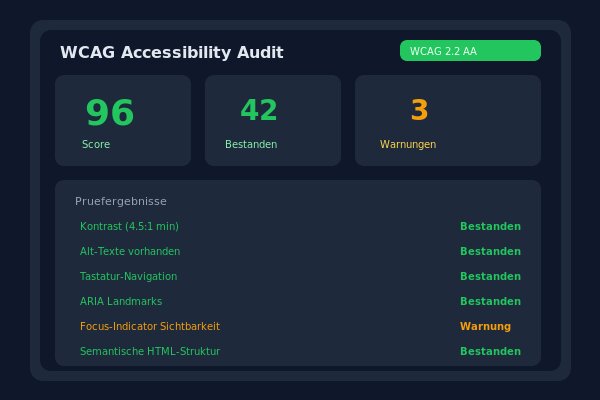This screenshot has width=600, height=400.
Task: Open the 42 Bestanden count
Action: coord(259,110)
